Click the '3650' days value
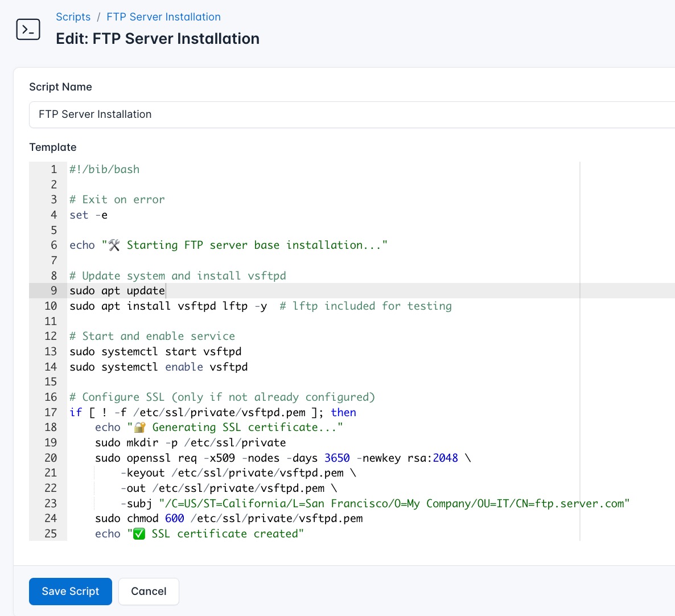The width and height of the screenshot is (675, 616). (337, 458)
